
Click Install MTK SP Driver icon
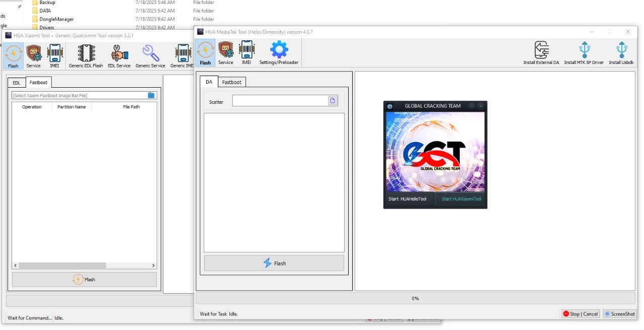coord(584,53)
